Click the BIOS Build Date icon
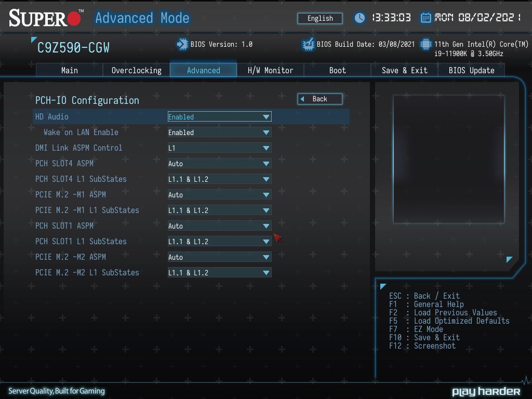 (x=308, y=45)
